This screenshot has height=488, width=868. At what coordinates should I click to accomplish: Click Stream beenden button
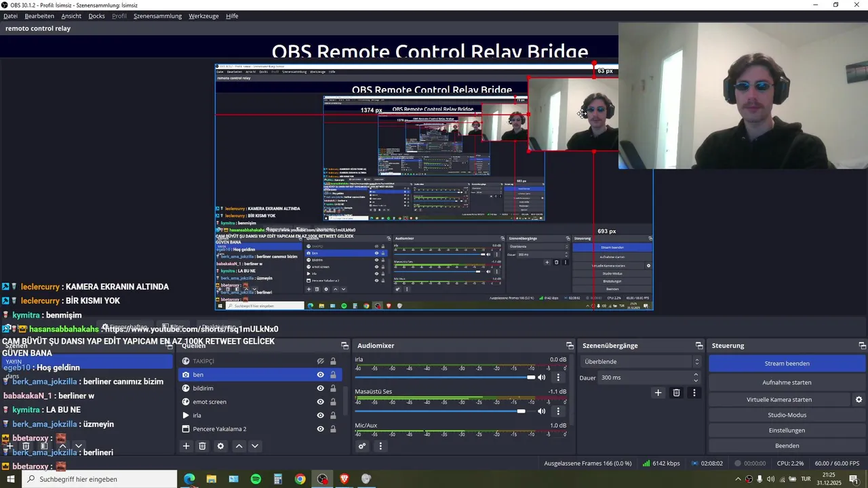(x=787, y=363)
